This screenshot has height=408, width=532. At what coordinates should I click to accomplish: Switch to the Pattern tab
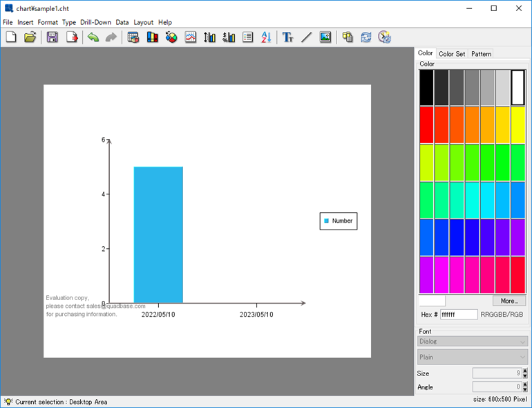pos(481,54)
